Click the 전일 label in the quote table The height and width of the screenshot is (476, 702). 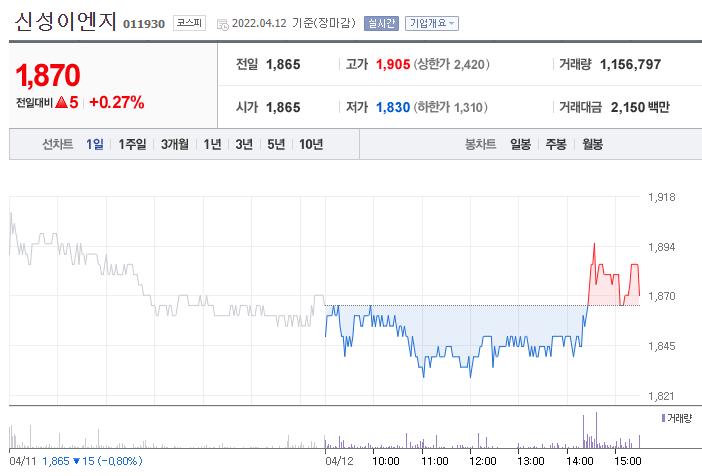[x=247, y=64]
